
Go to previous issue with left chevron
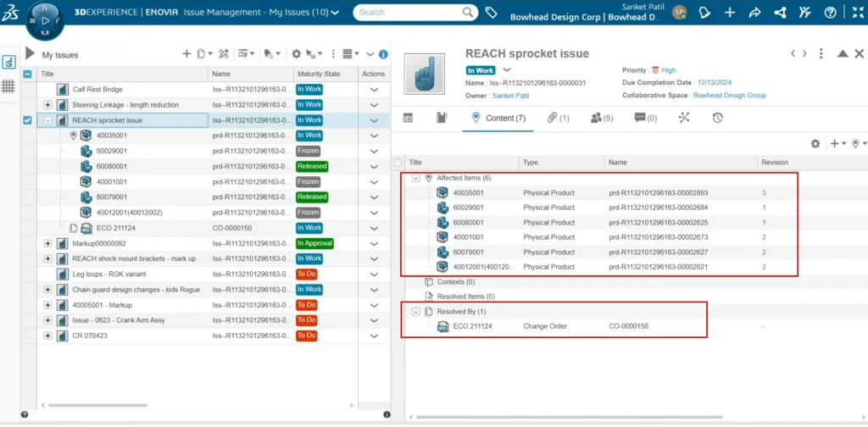coord(793,53)
